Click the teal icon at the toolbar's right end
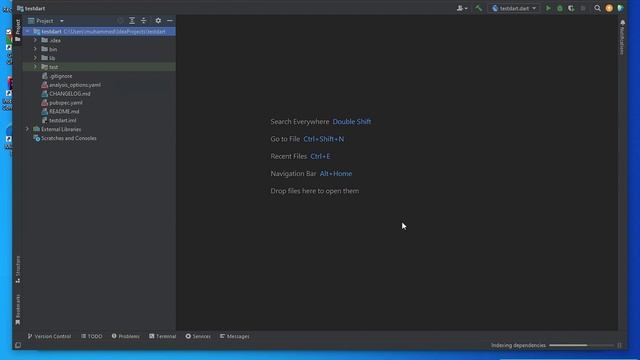Image resolution: width=640 pixels, height=360 pixels. coord(620,8)
